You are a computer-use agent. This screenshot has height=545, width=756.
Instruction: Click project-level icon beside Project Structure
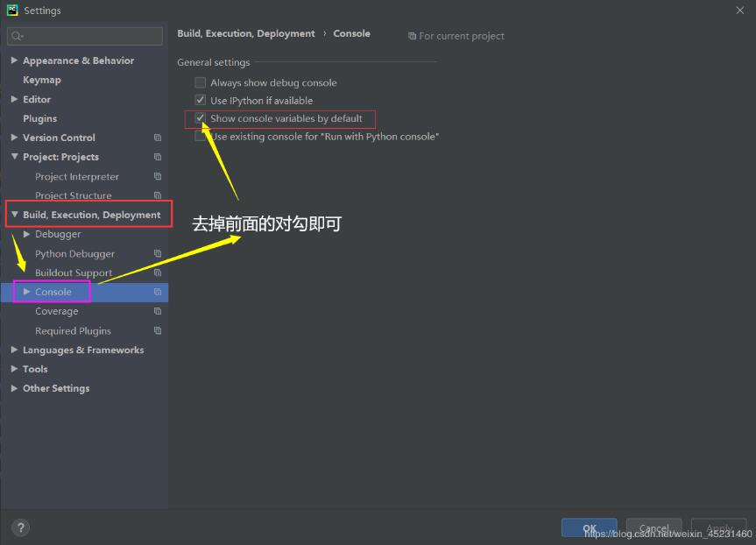(x=157, y=195)
